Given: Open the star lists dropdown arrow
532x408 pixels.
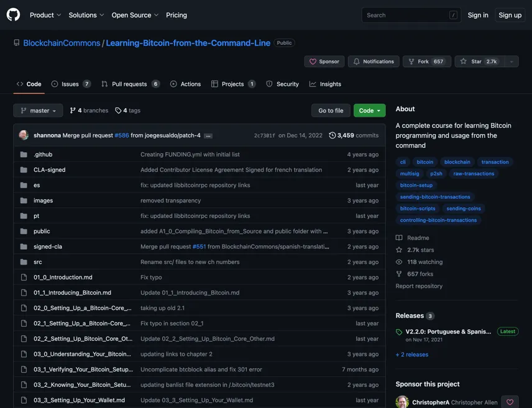Looking at the screenshot, I should 511,61.
